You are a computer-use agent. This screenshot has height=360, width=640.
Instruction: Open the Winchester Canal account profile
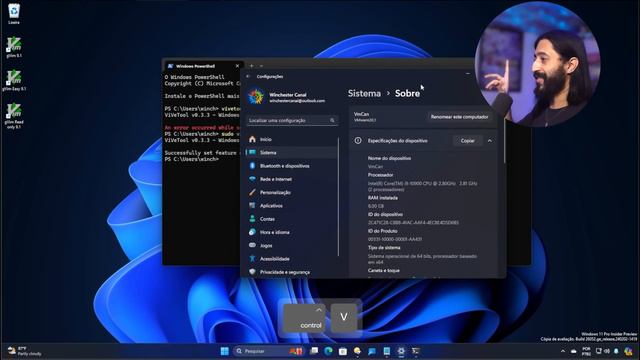click(287, 97)
